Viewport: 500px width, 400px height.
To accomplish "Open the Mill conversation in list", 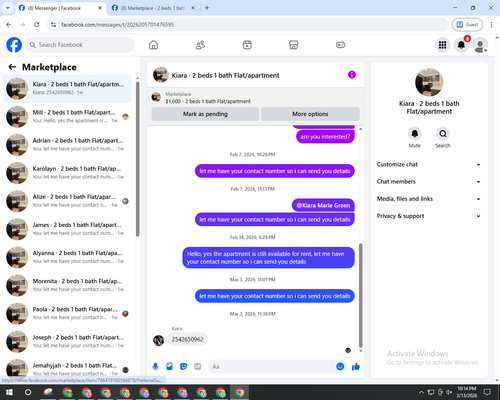I will click(x=67, y=117).
